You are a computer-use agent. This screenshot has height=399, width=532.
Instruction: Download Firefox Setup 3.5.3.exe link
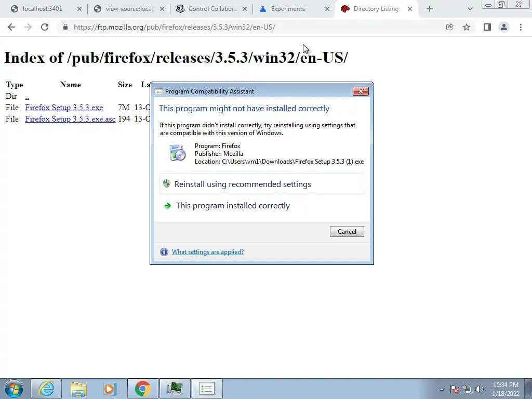pos(64,108)
